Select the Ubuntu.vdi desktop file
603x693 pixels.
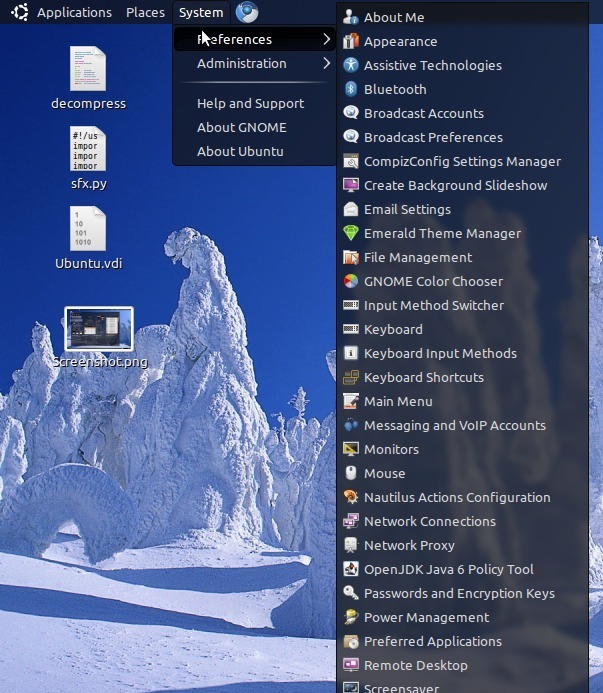click(88, 238)
